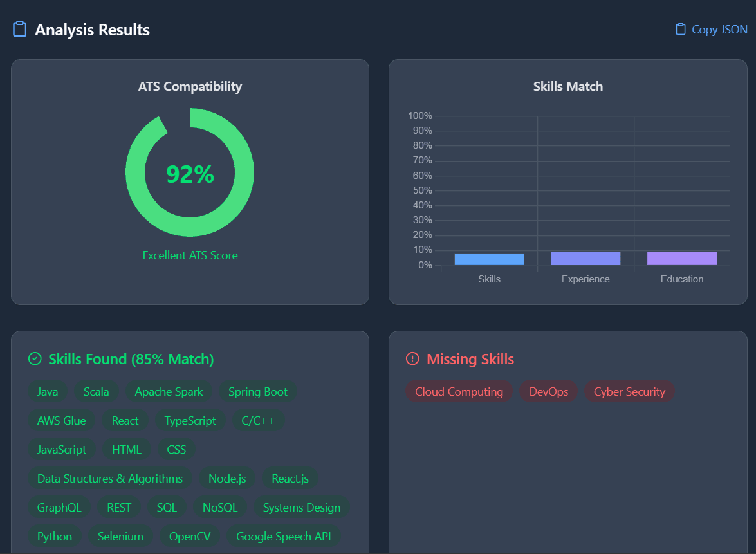Click the Excellent ATS Score label
This screenshot has width=756, height=554.
coord(190,255)
